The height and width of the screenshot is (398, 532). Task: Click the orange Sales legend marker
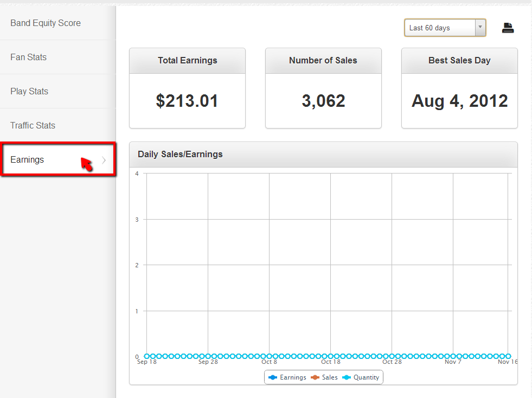pyautogui.click(x=315, y=377)
